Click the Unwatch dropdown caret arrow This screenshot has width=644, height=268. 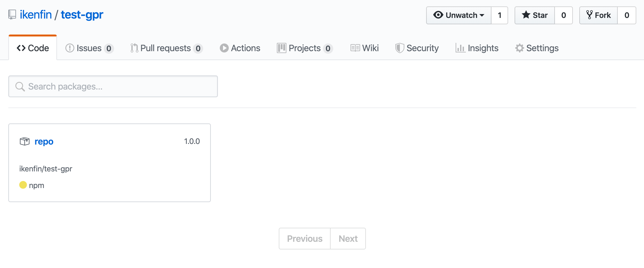click(482, 15)
